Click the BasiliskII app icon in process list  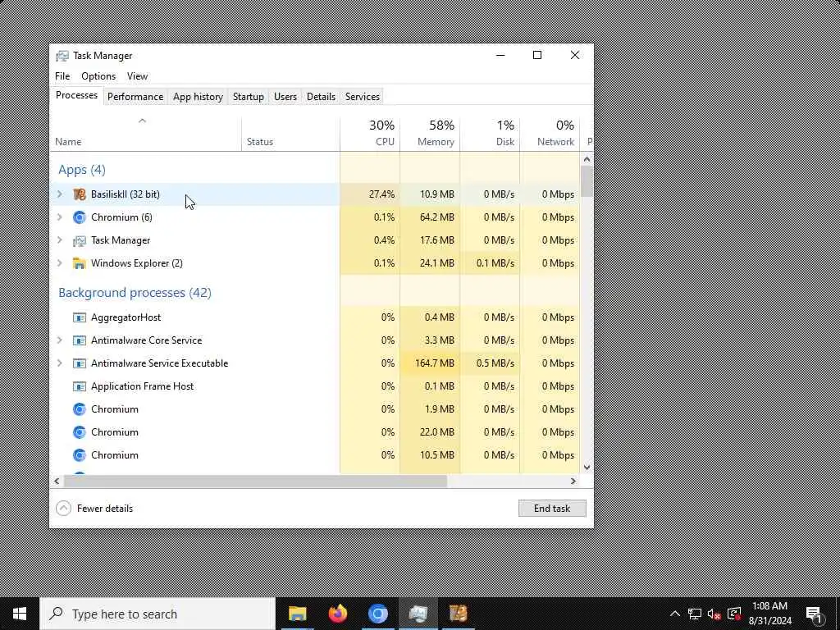(80, 194)
